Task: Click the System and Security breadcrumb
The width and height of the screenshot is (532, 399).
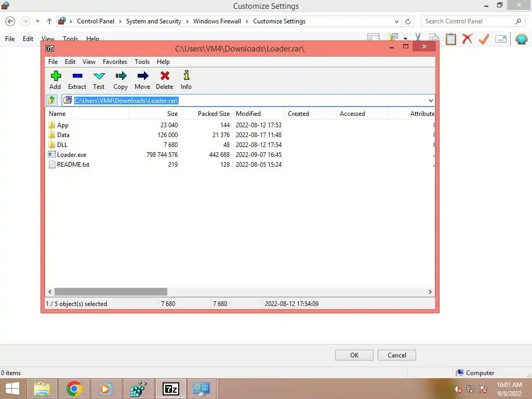Action: (x=154, y=21)
